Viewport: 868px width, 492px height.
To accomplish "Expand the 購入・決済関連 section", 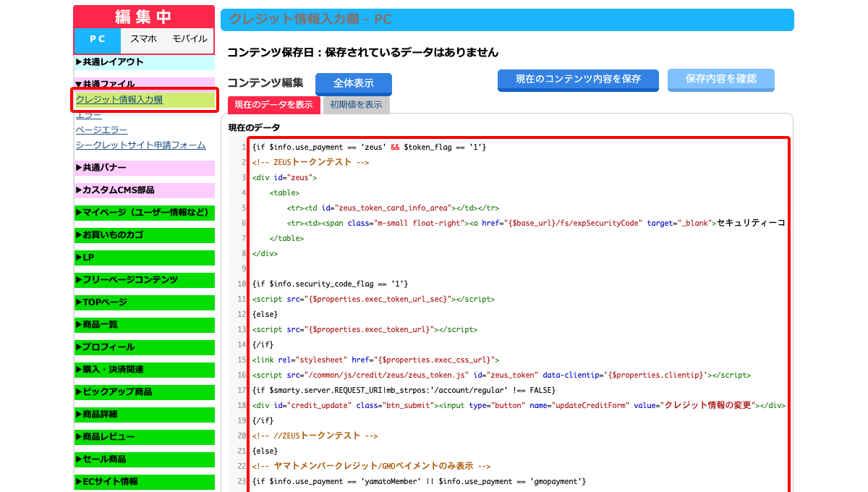I will click(145, 370).
